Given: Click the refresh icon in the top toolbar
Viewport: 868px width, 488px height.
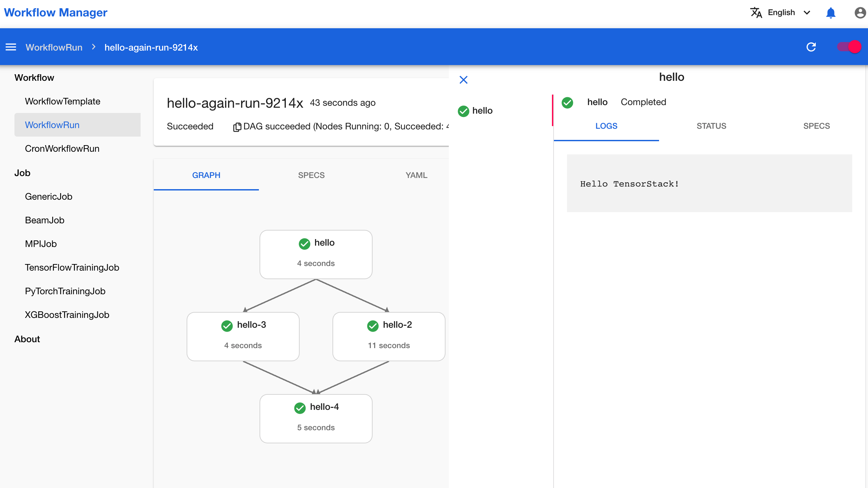Looking at the screenshot, I should (x=812, y=47).
